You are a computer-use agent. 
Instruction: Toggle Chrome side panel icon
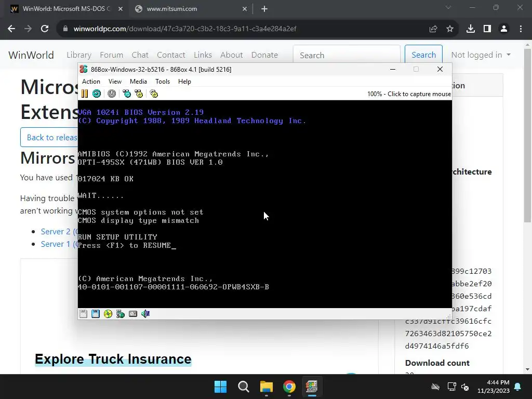[x=487, y=29]
